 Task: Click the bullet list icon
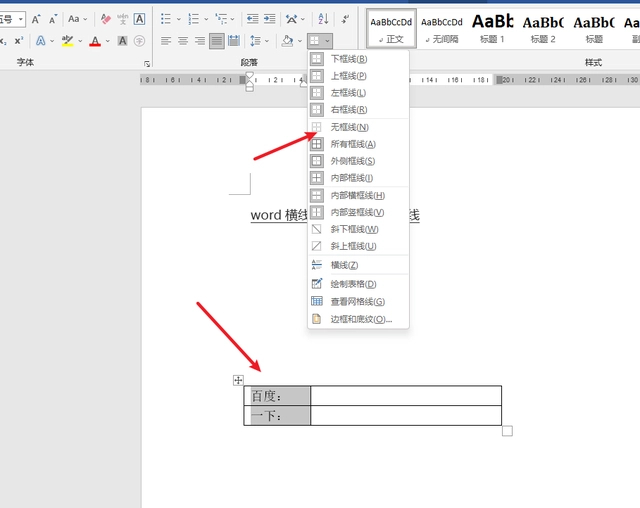tap(166, 19)
